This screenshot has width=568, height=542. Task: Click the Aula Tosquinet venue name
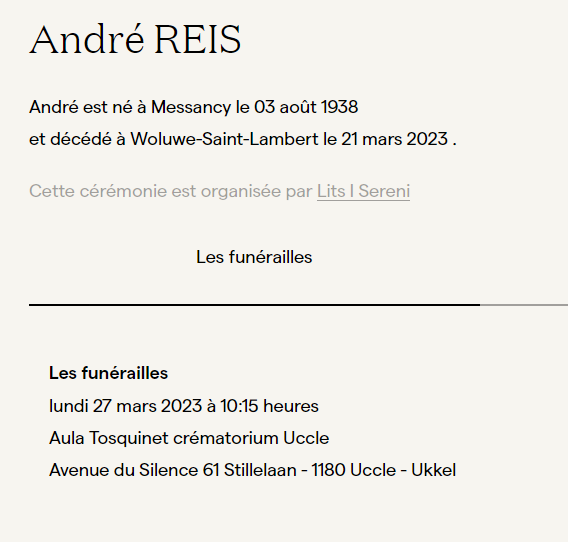coord(109,438)
